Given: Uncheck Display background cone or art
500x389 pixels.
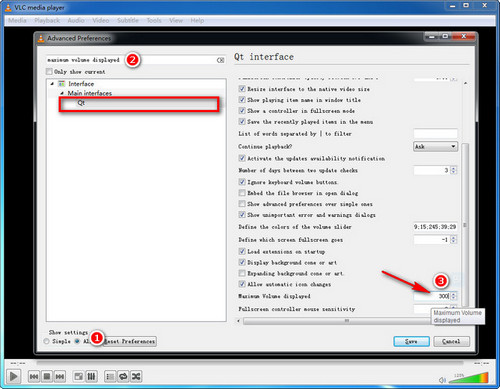Looking at the screenshot, I should click(x=242, y=262).
